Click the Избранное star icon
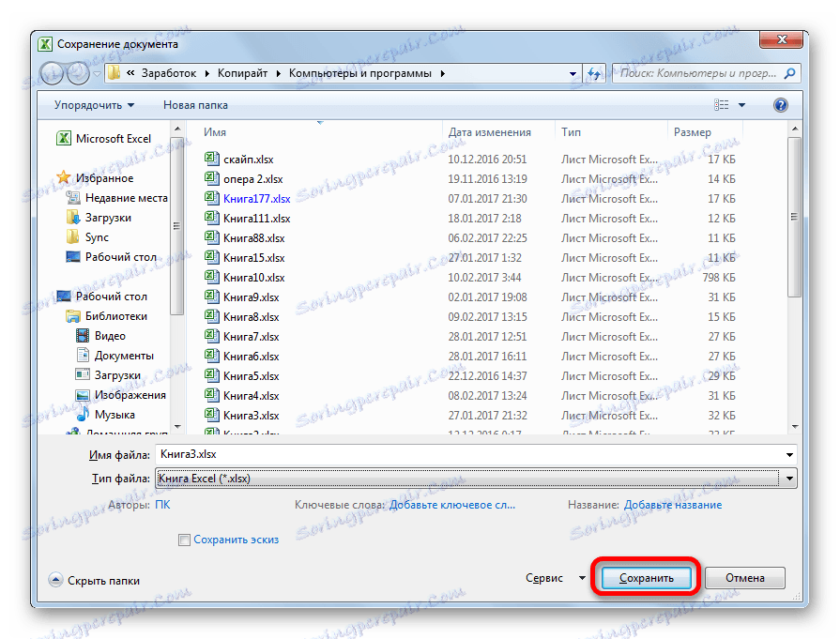The width and height of the screenshot is (840, 639). click(x=64, y=177)
